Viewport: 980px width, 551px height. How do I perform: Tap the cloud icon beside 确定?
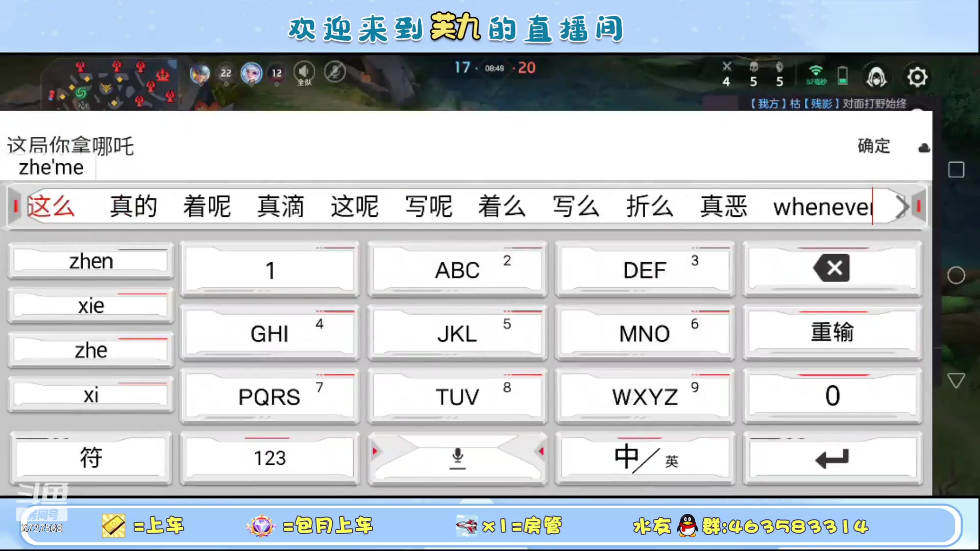[x=924, y=148]
